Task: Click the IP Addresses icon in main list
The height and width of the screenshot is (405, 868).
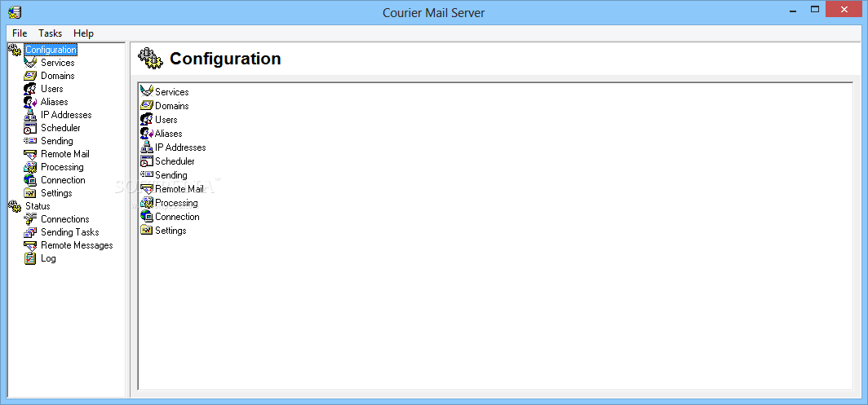Action: point(147,147)
